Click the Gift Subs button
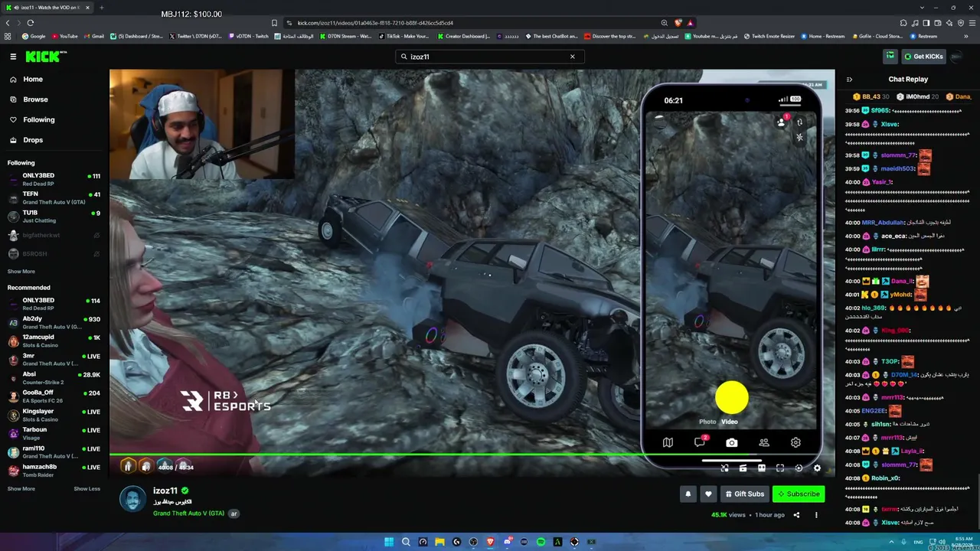The image size is (980, 551). click(x=745, y=494)
